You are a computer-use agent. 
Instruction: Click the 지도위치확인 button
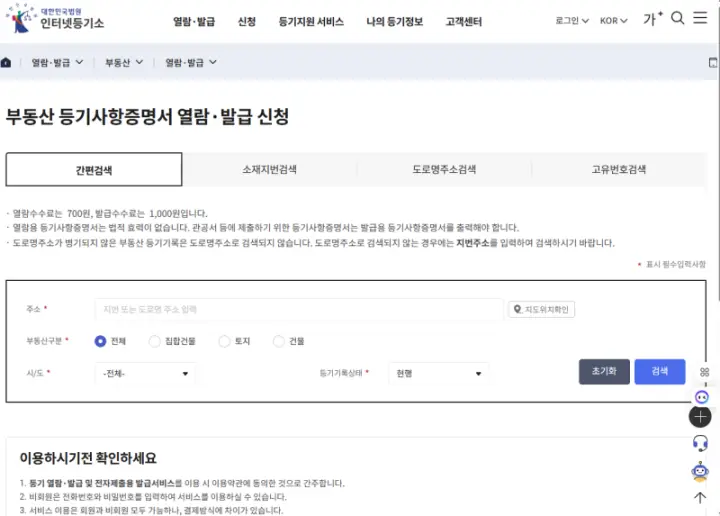541,309
